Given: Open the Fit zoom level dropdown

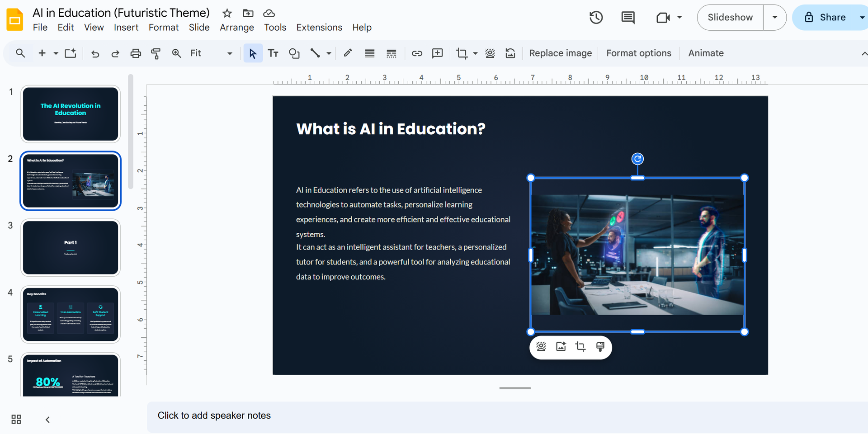Looking at the screenshot, I should (229, 53).
